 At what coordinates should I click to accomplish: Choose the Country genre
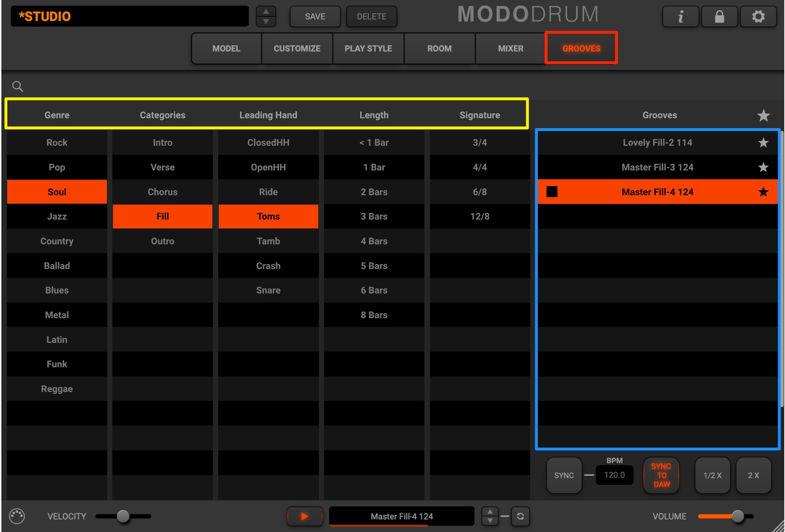(57, 241)
